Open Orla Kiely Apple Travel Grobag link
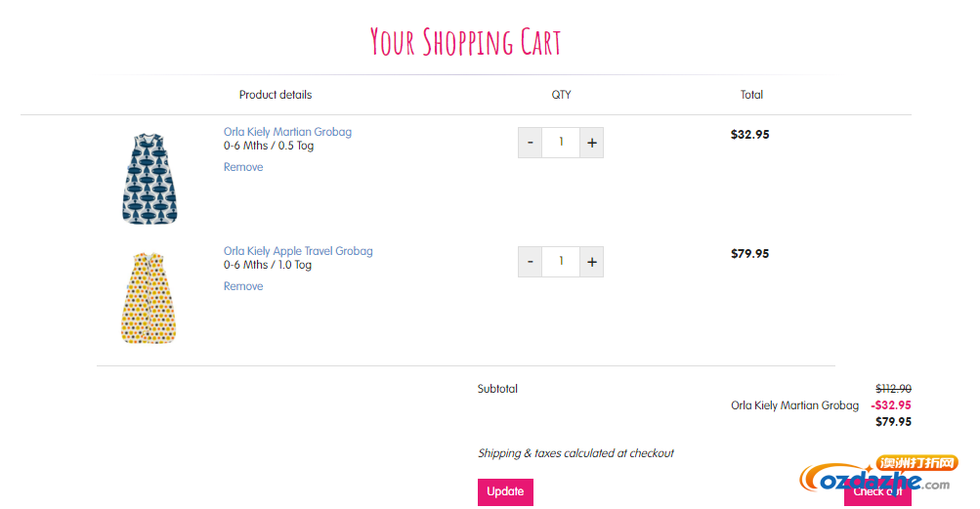The image size is (980, 509). pyautogui.click(x=298, y=251)
